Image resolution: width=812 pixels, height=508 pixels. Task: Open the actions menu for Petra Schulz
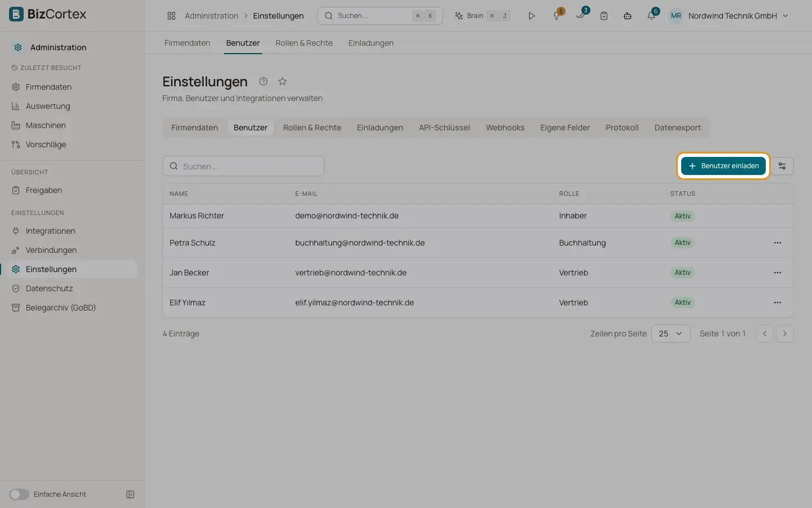(x=778, y=243)
